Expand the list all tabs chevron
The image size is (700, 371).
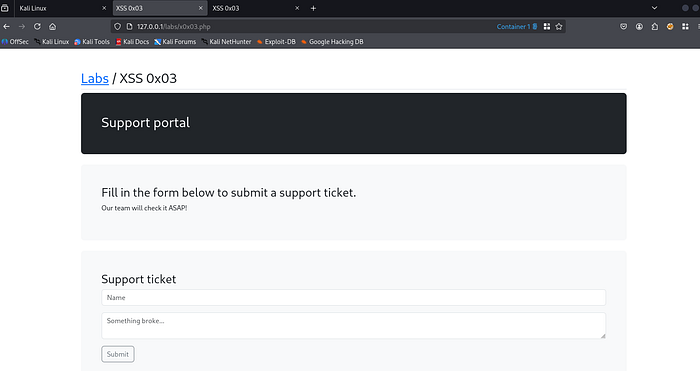[654, 8]
